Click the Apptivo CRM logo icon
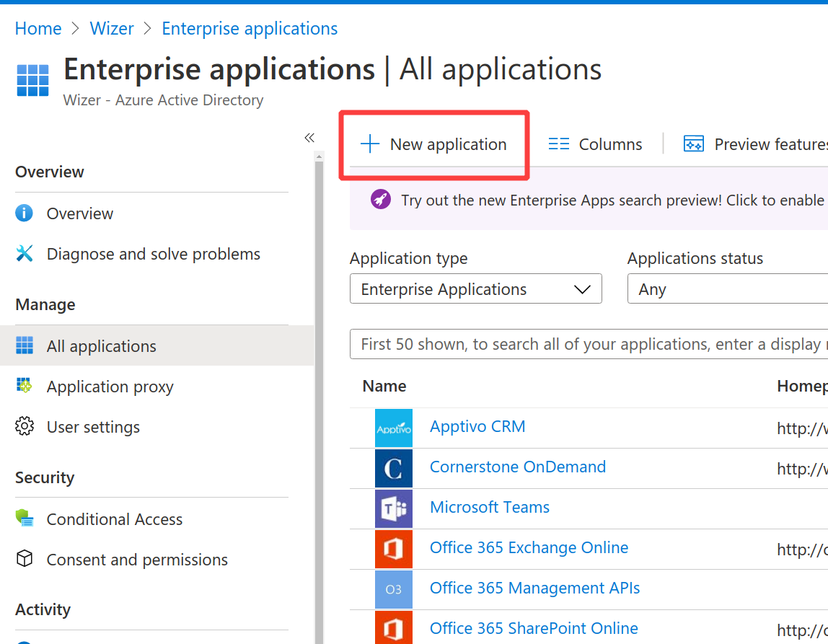The width and height of the screenshot is (828, 644). tap(393, 427)
